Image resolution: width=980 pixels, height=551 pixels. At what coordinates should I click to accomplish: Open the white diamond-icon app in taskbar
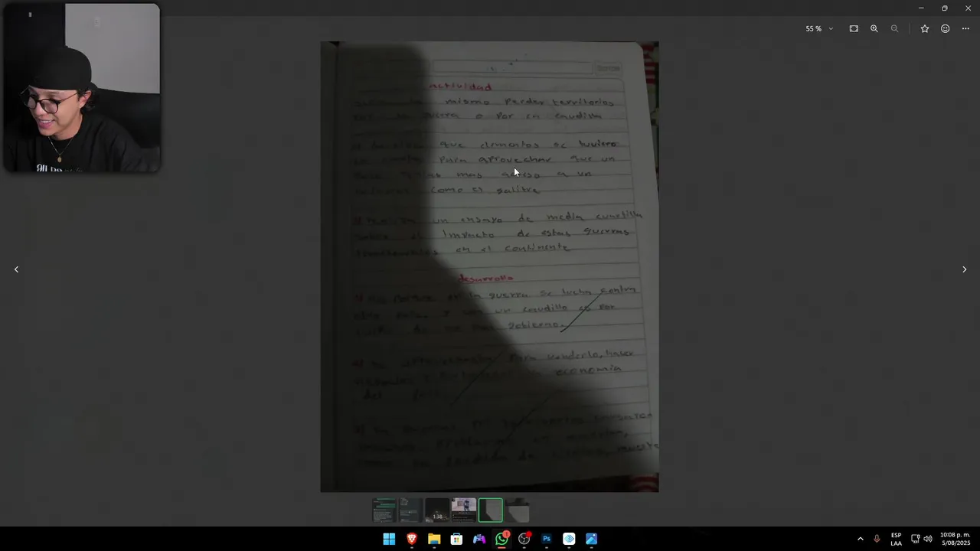point(569,539)
